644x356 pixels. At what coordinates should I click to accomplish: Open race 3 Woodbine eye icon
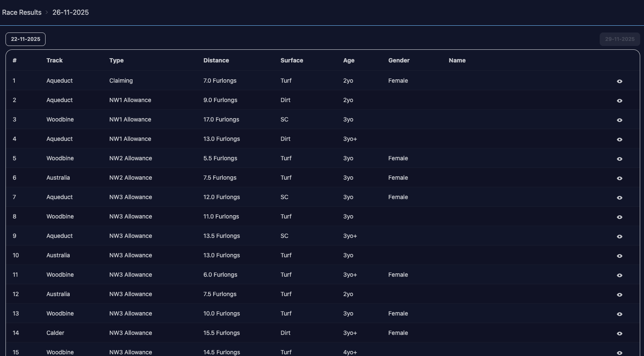pyautogui.click(x=619, y=120)
